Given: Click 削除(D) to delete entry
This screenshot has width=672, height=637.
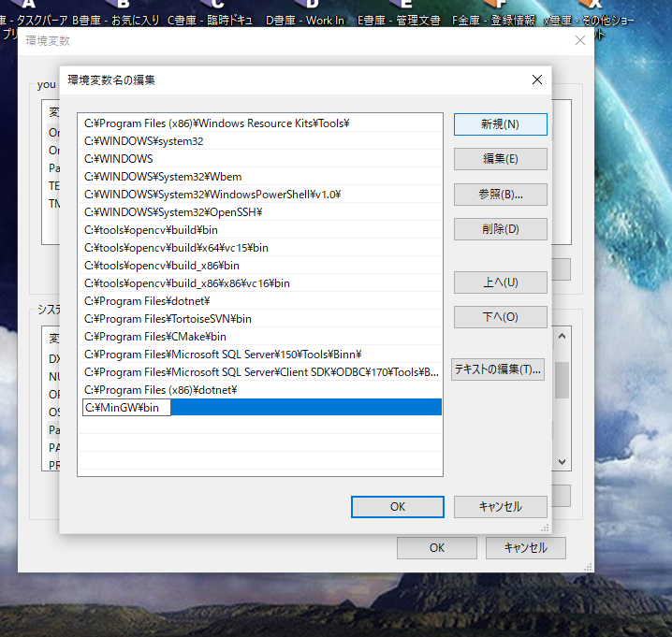Looking at the screenshot, I should (x=500, y=229).
